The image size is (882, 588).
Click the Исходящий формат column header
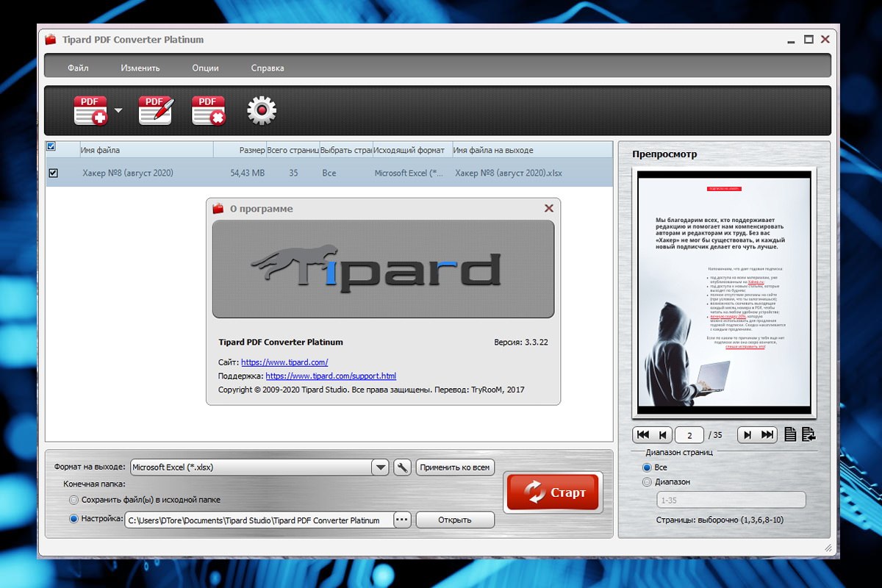click(x=412, y=150)
